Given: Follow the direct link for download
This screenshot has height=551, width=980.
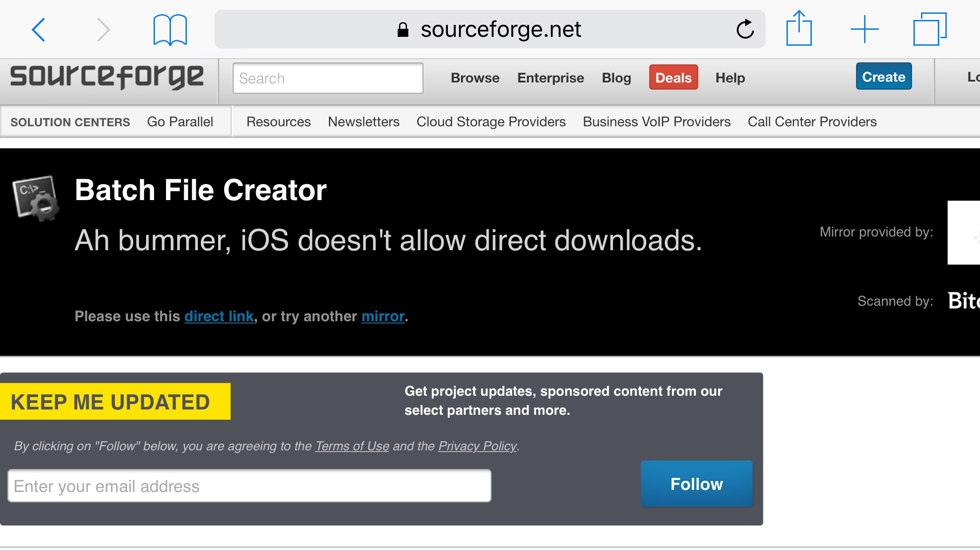Looking at the screenshot, I should [219, 316].
